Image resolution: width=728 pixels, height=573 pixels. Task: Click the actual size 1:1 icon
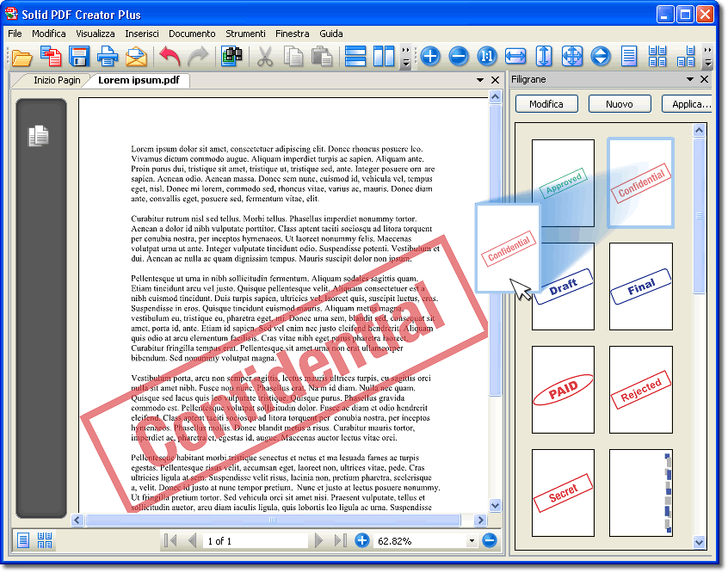click(487, 58)
